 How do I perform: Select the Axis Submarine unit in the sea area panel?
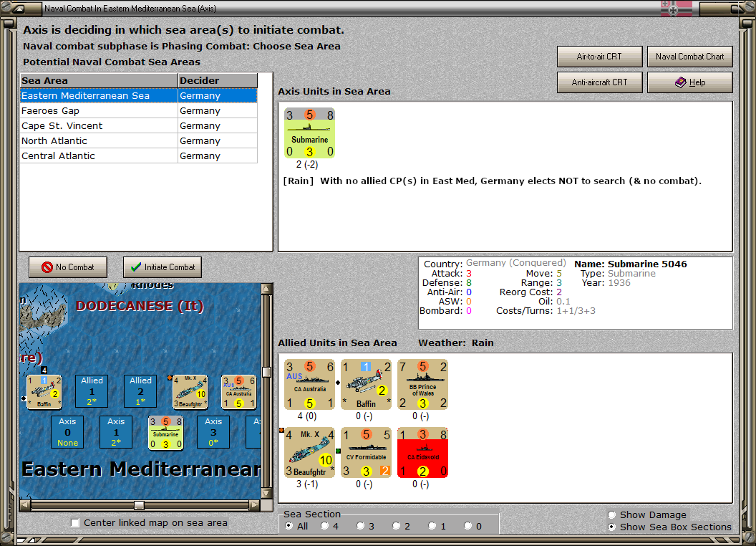pos(309,133)
